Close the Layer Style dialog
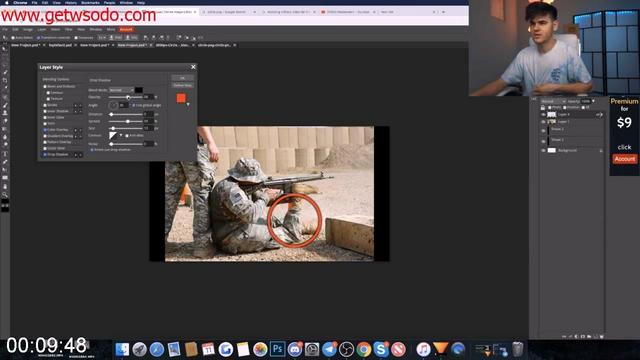This screenshot has height=360, width=640. [x=193, y=67]
